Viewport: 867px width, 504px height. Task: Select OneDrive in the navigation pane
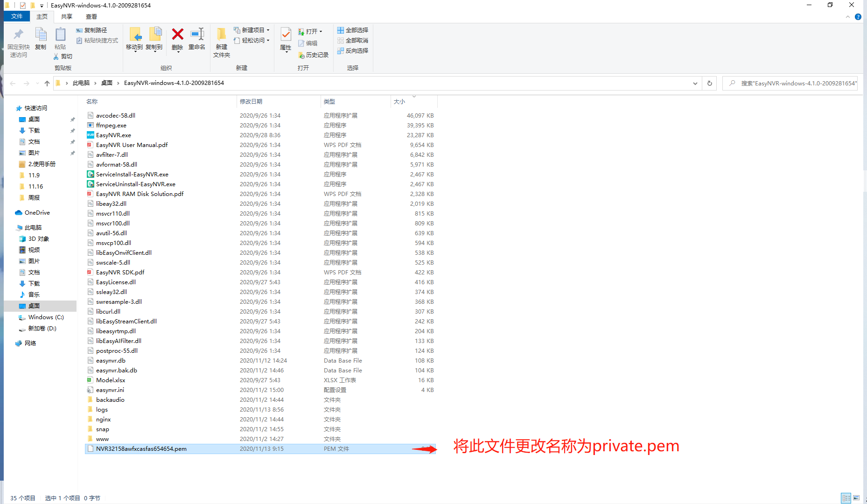37,213
